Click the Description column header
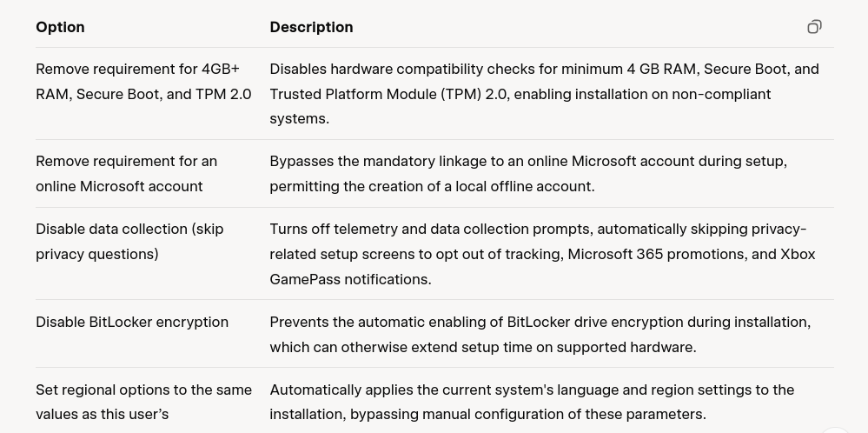868x433 pixels. (311, 27)
